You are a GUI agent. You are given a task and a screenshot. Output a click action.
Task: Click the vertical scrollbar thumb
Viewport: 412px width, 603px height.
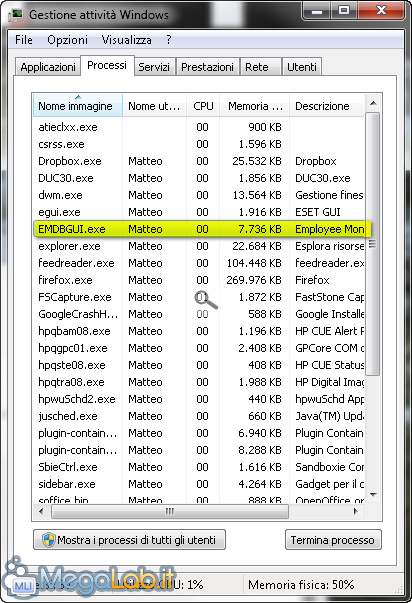pos(373,243)
